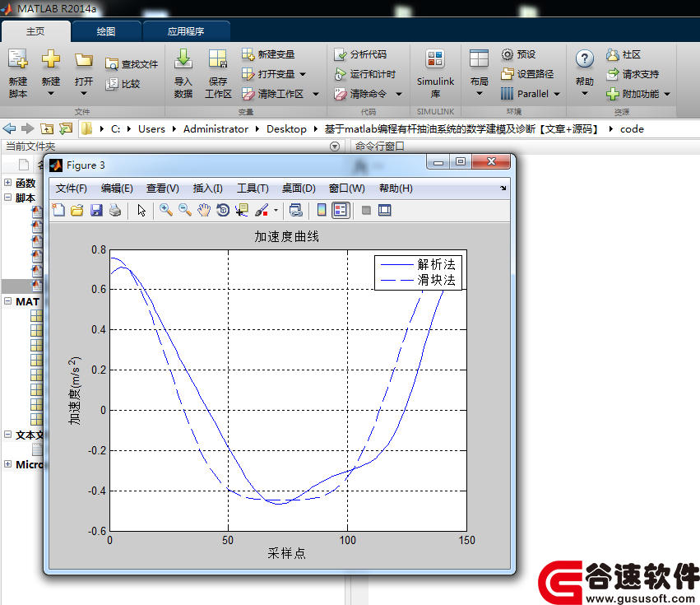The width and height of the screenshot is (700, 605).
Task: Open the 社区 (Community) link
Action: click(624, 54)
